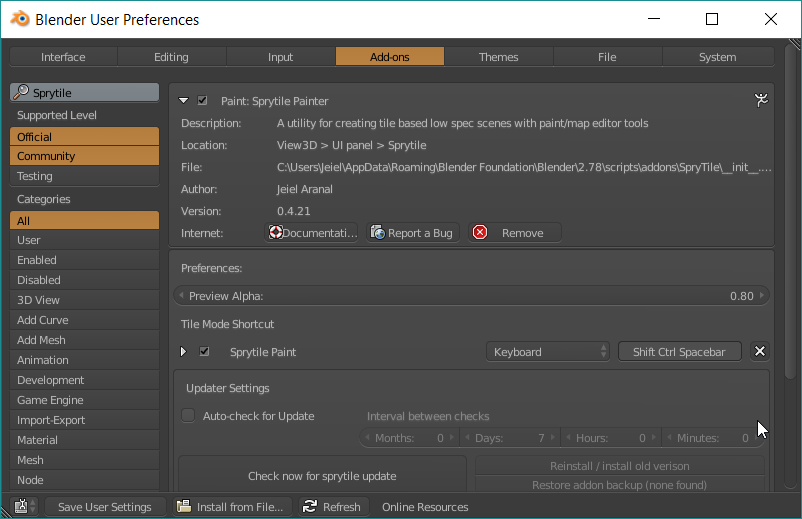Click the red Remove addon icon
The height and width of the screenshot is (519, 802).
coord(480,233)
